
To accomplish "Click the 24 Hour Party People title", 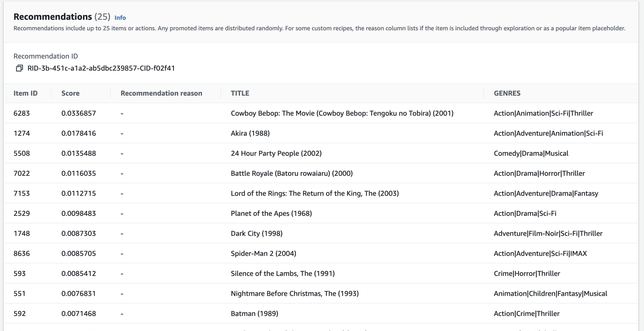I will tap(276, 153).
